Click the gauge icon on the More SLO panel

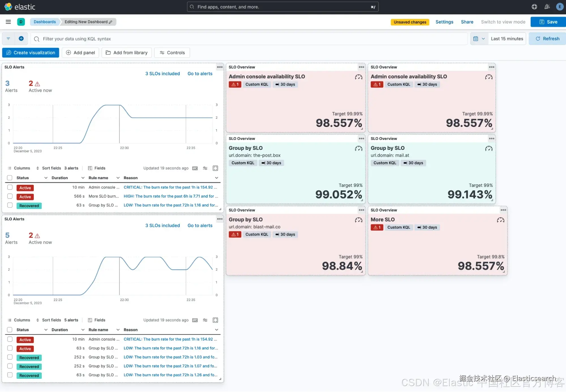(500, 220)
